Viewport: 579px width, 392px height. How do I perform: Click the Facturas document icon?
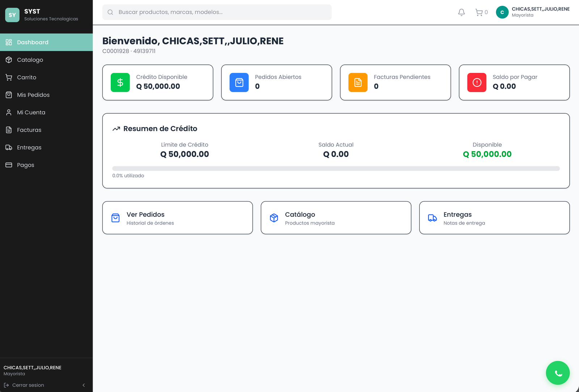[x=9, y=130]
